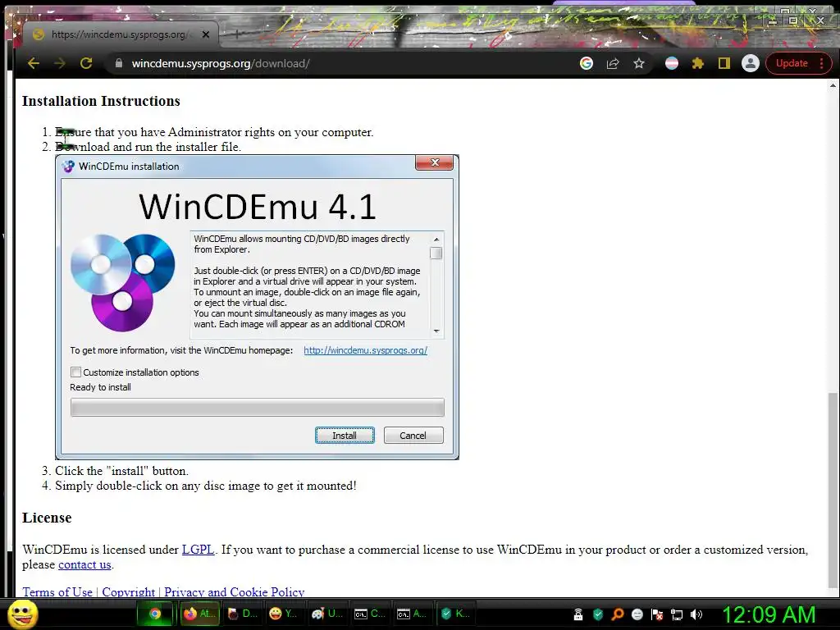The width and height of the screenshot is (840, 630).
Task: Click the browser forward arrow
Action: (x=59, y=63)
